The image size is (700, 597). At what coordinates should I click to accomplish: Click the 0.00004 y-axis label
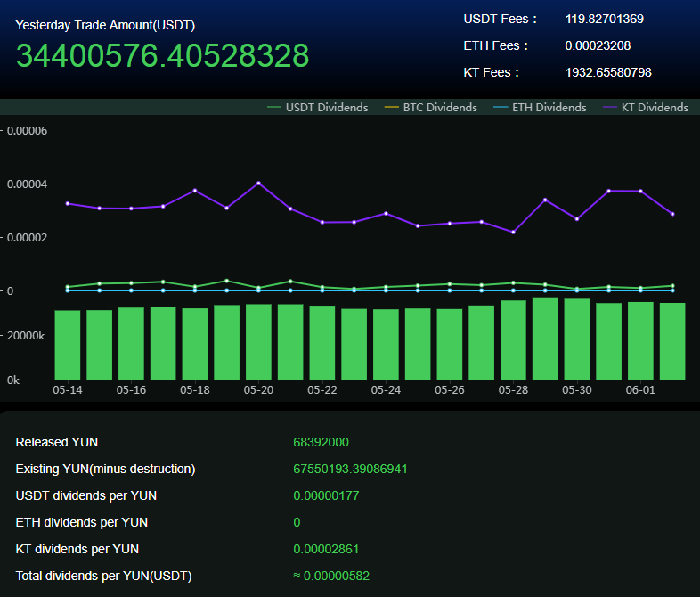[x=27, y=184]
